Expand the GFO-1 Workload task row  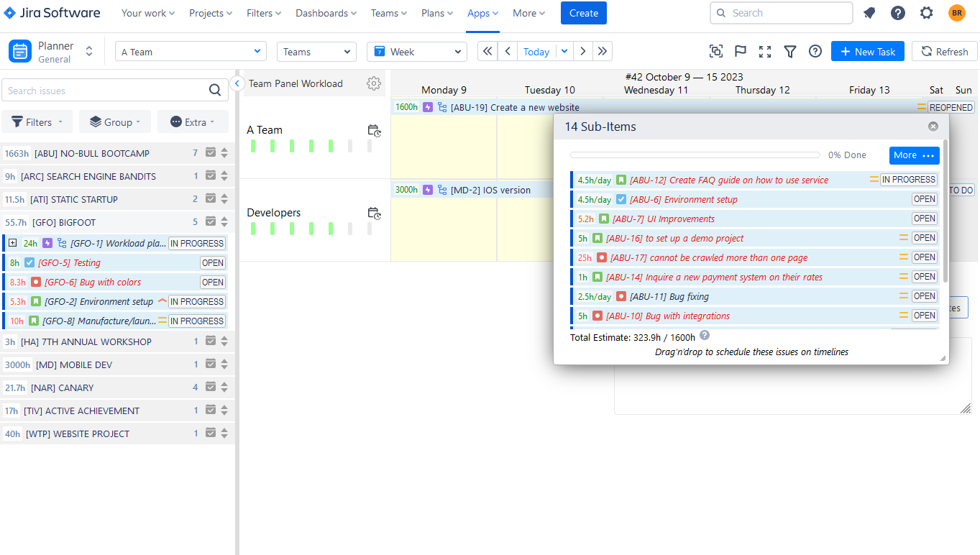click(x=13, y=243)
